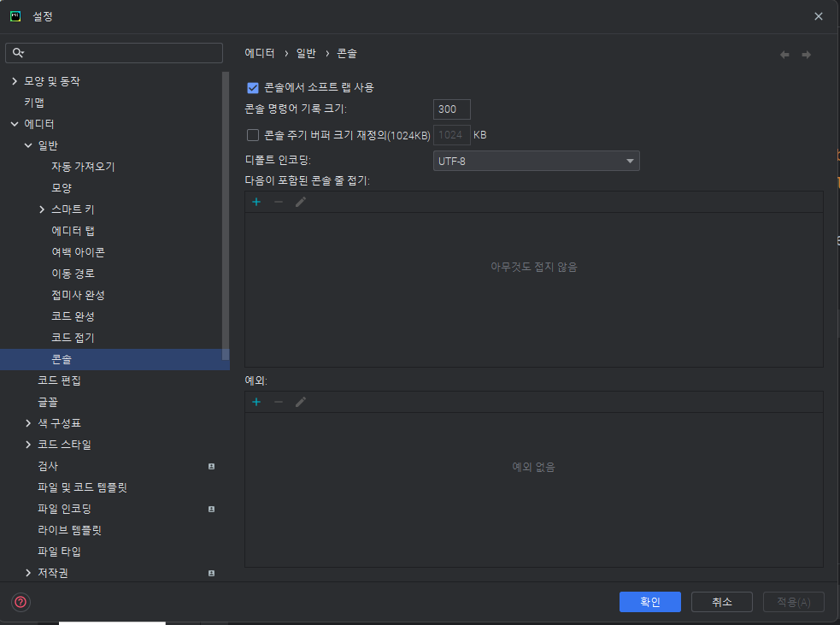Image resolution: width=840 pixels, height=625 pixels.
Task: Go forward with the right arrow icon
Action: click(806, 55)
